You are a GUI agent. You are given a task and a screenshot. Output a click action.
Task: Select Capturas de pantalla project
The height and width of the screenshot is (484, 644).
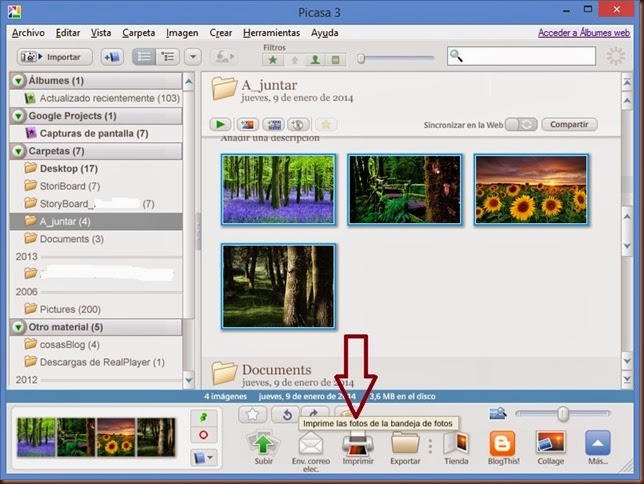pyautogui.click(x=96, y=134)
